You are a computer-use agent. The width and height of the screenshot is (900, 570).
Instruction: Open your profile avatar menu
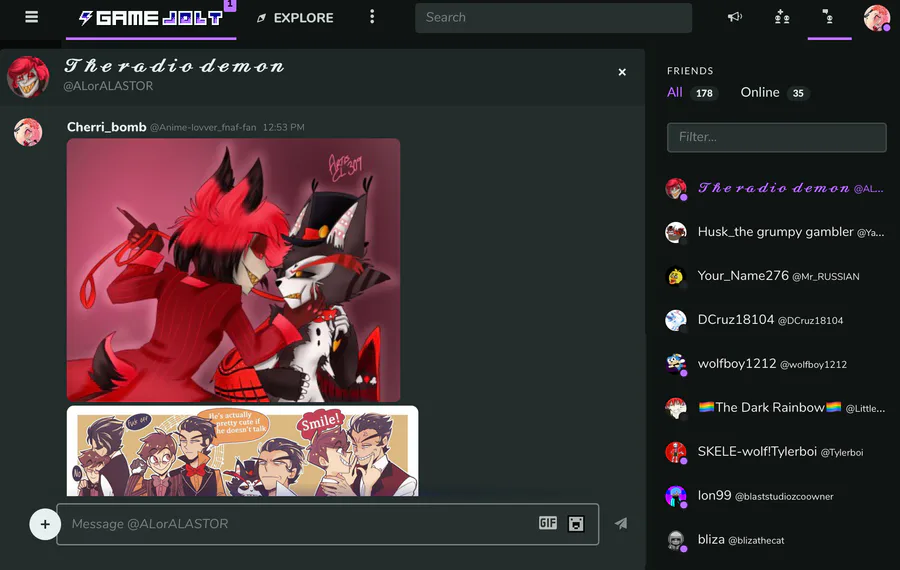tap(876, 18)
